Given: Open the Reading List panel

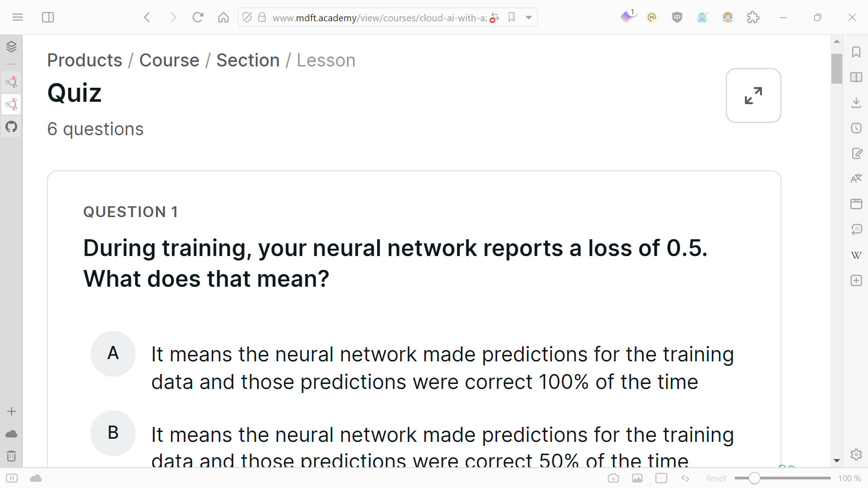Looking at the screenshot, I should point(856,77).
